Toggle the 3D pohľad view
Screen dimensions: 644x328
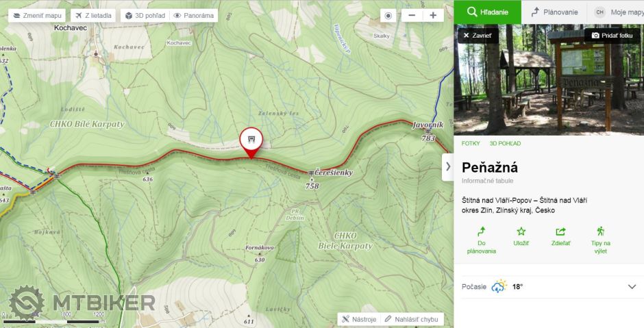tap(144, 15)
